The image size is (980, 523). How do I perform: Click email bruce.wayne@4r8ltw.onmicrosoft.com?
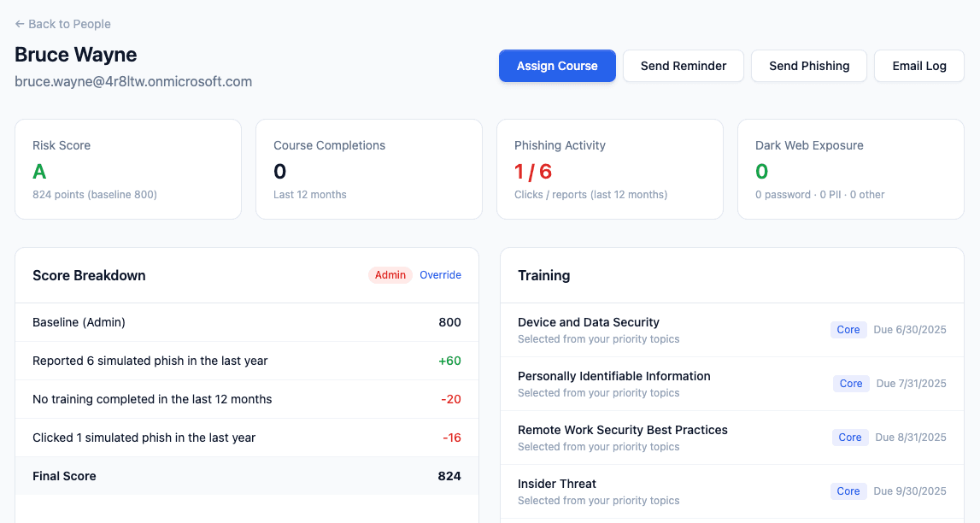click(x=133, y=82)
